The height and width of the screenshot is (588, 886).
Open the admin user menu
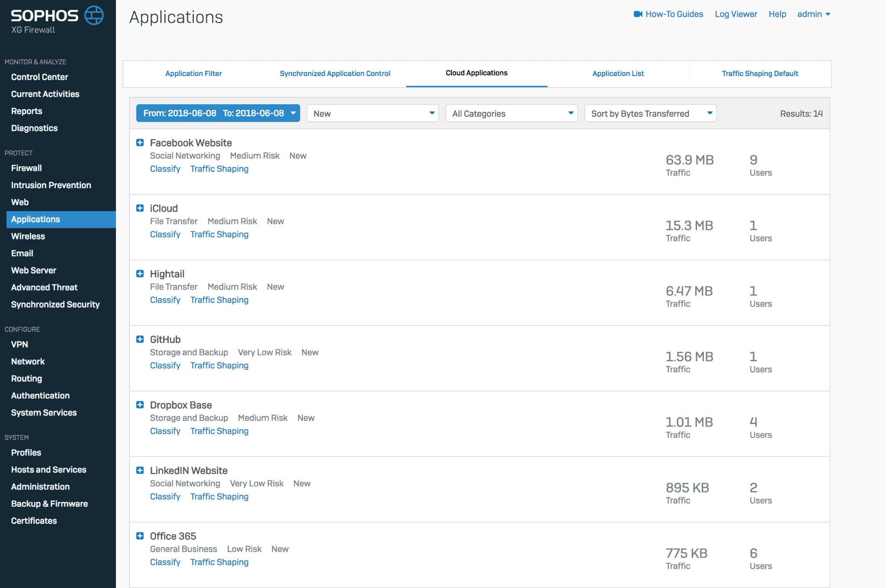pos(814,14)
